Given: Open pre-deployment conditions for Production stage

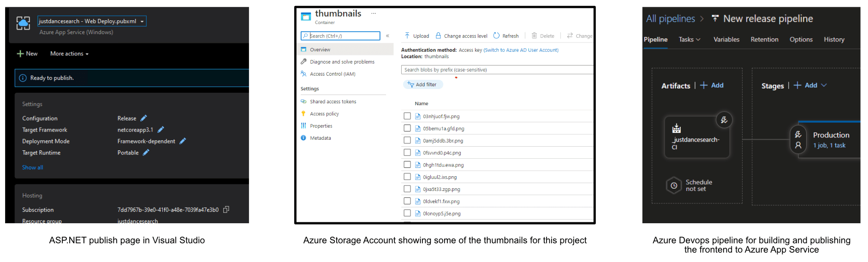Looking at the screenshot, I should click(798, 135).
